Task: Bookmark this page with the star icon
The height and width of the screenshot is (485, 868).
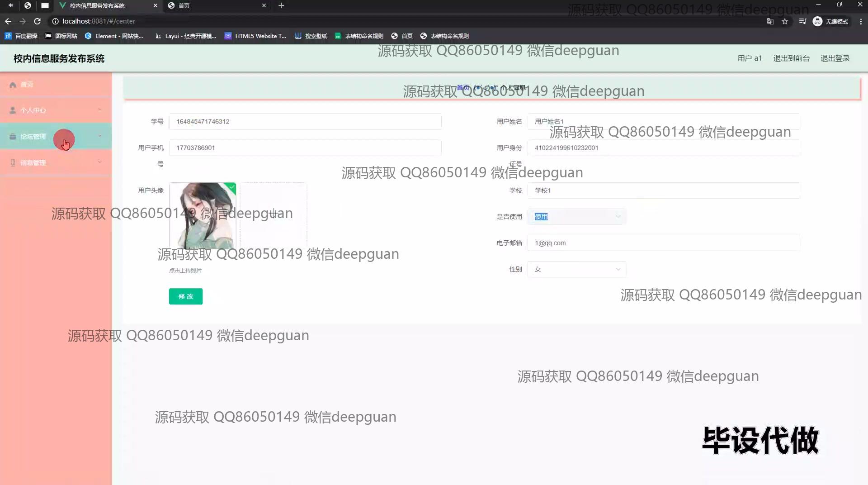Action: [x=785, y=21]
